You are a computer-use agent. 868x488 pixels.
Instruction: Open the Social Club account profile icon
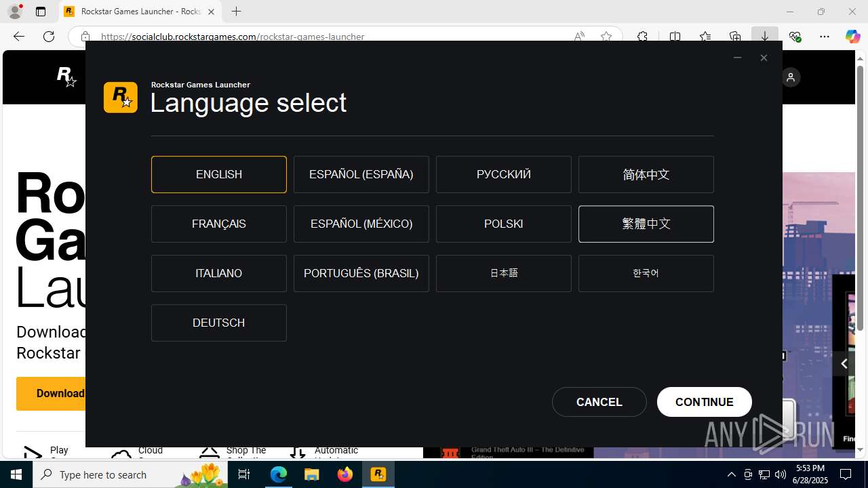(x=791, y=77)
